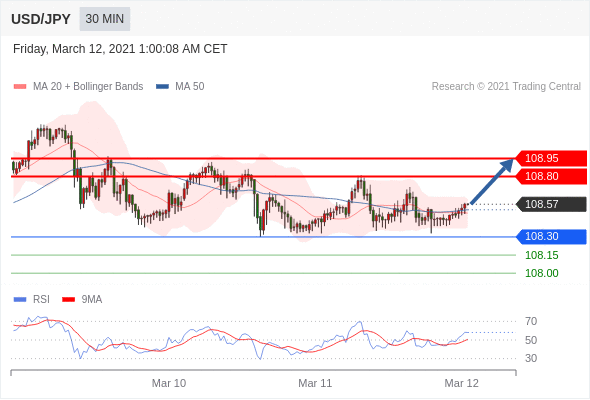The image size is (590, 400).
Task: Click the Mar 10 date axis label
Action: click(169, 383)
